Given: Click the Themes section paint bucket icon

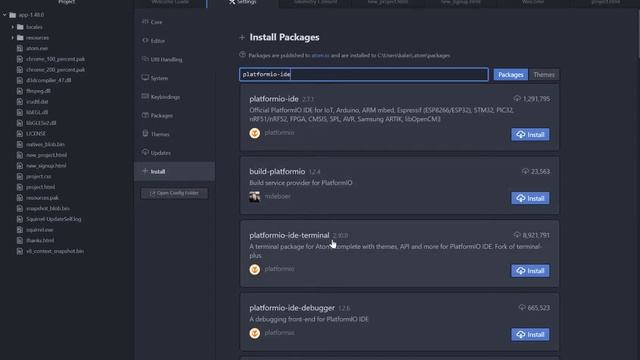Looking at the screenshot, I should pyautogui.click(x=145, y=133).
